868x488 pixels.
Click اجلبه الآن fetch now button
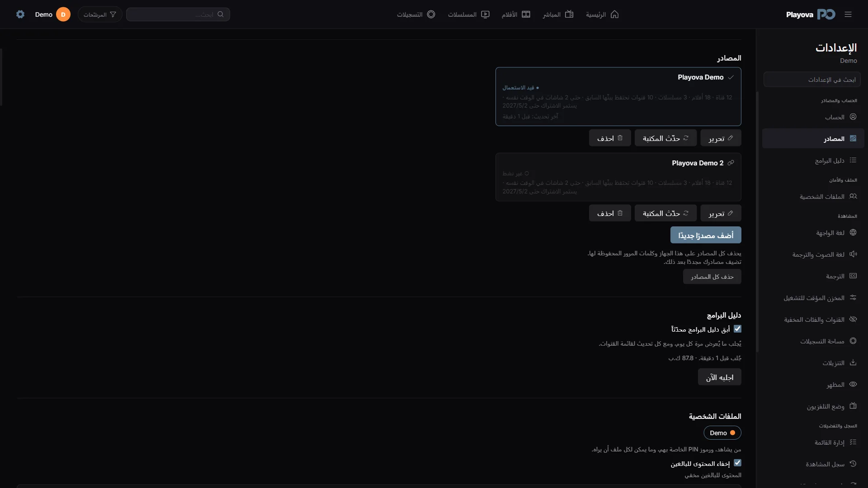point(720,377)
